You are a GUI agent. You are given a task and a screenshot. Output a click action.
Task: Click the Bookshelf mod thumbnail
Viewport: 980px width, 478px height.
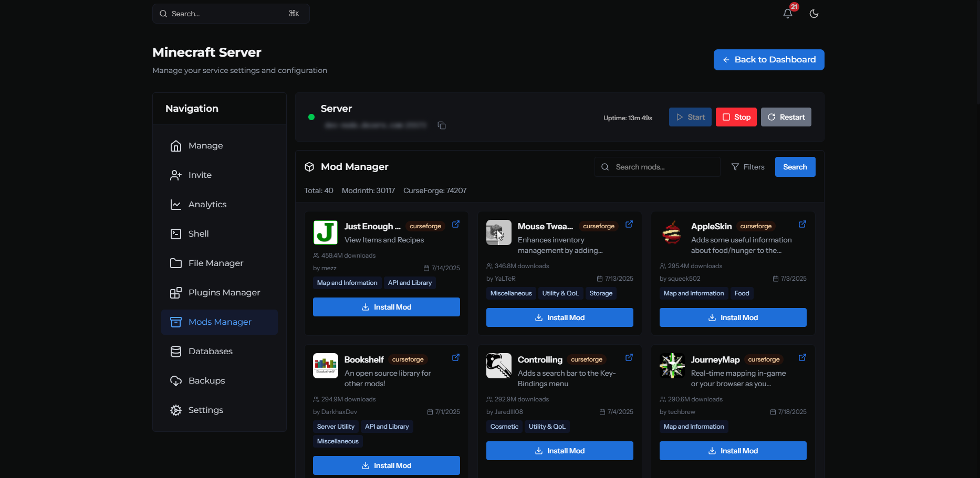click(326, 366)
